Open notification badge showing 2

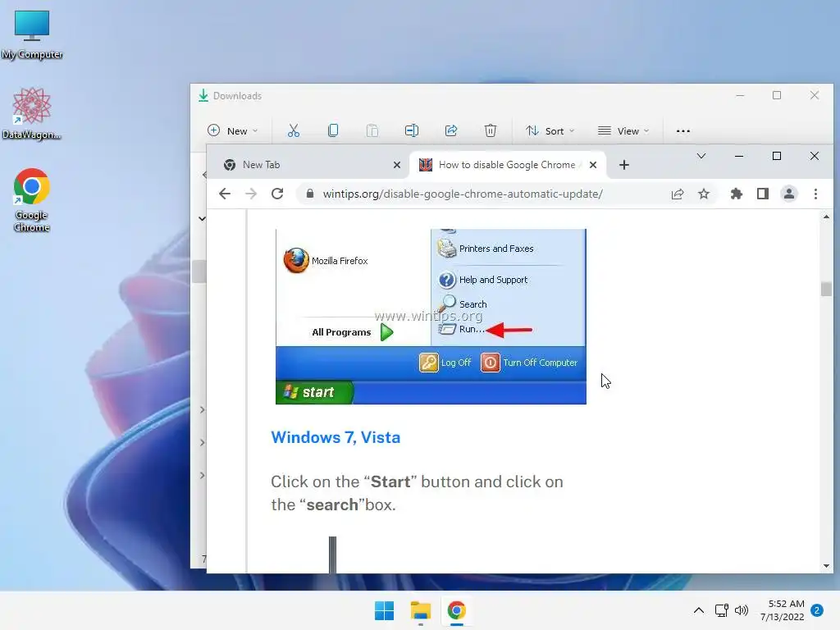click(817, 610)
